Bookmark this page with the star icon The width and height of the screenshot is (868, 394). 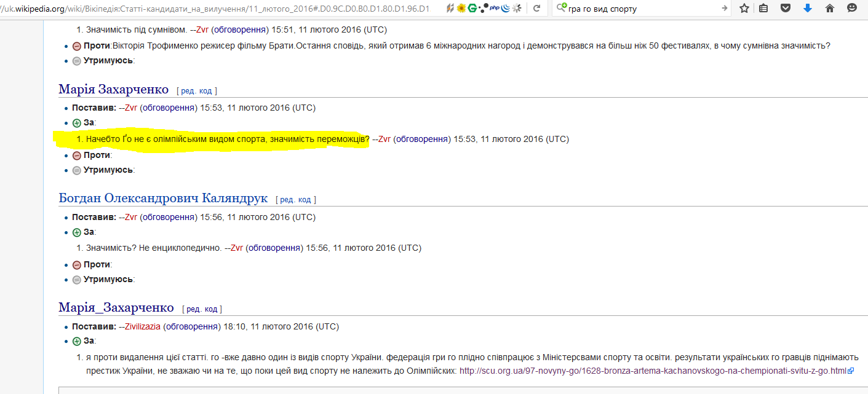point(744,9)
